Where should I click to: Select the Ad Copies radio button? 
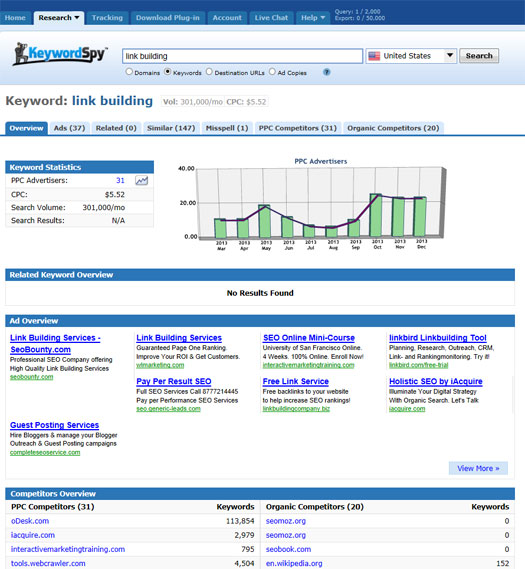click(x=272, y=71)
